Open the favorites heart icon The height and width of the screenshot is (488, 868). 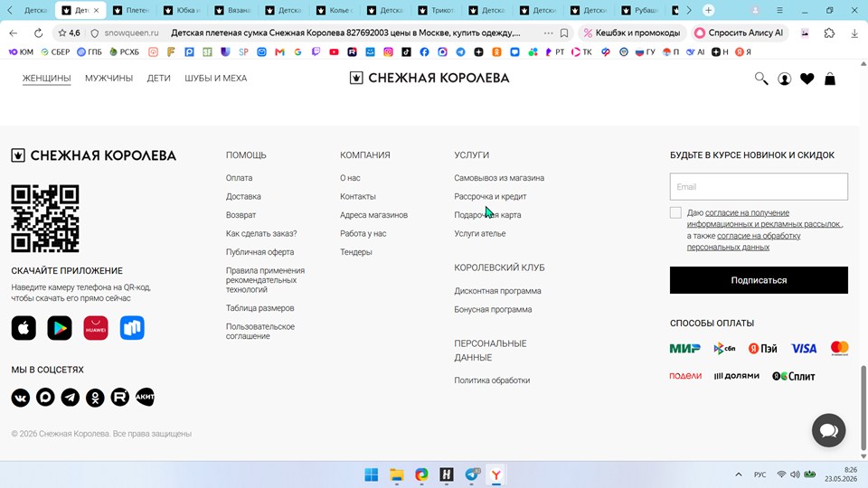pyautogui.click(x=807, y=79)
